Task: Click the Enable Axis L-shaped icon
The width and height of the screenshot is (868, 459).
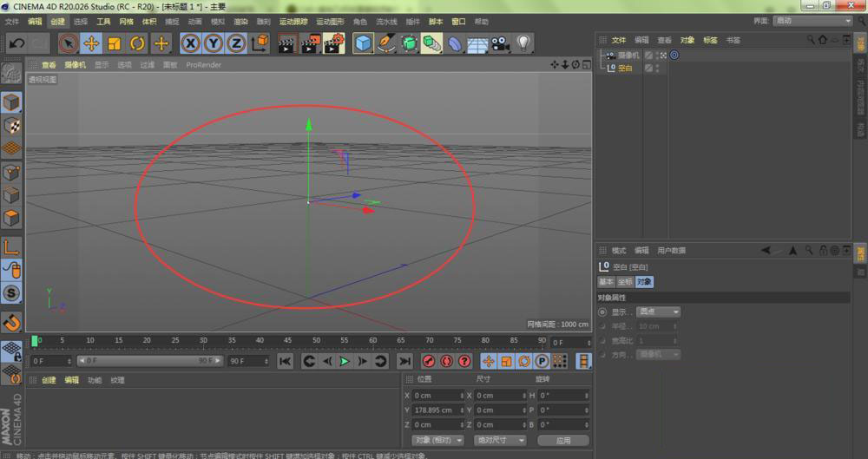Action: pos(11,247)
